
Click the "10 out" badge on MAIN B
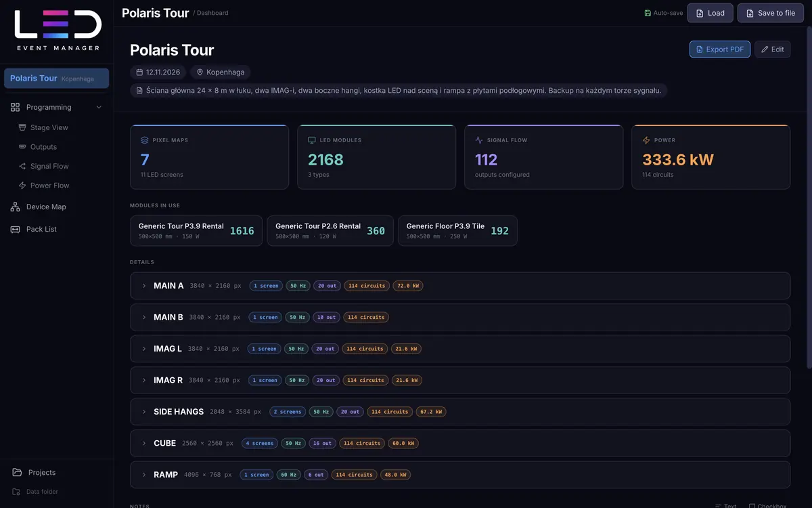326,317
